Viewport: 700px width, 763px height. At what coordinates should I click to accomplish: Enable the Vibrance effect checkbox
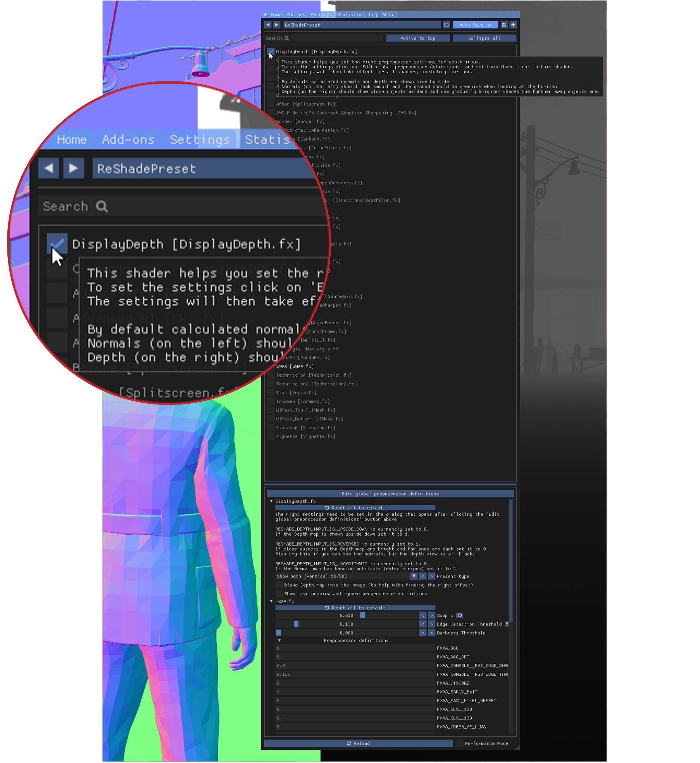(x=271, y=427)
